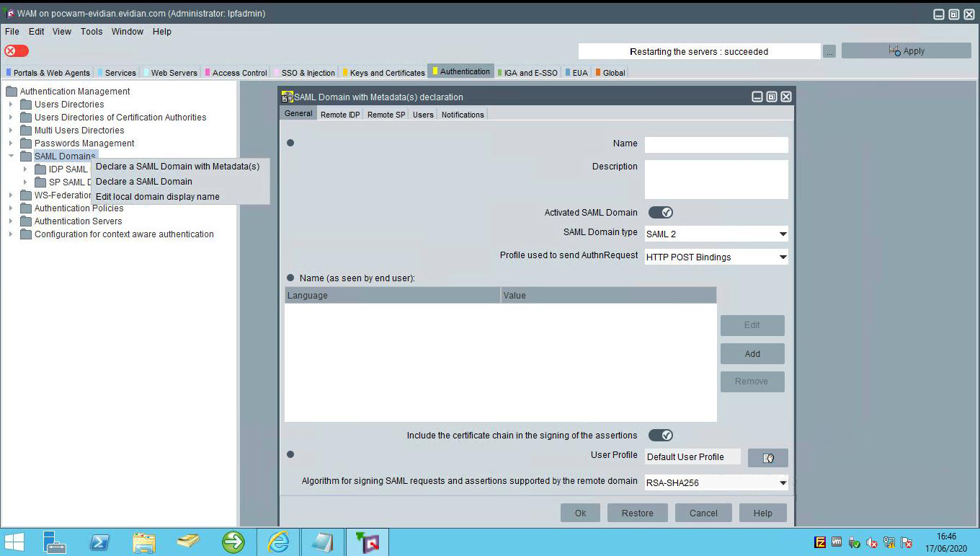Image resolution: width=980 pixels, height=556 pixels.
Task: Choose Declare a SAML Domain with Metadata(s)
Action: pyautogui.click(x=177, y=167)
